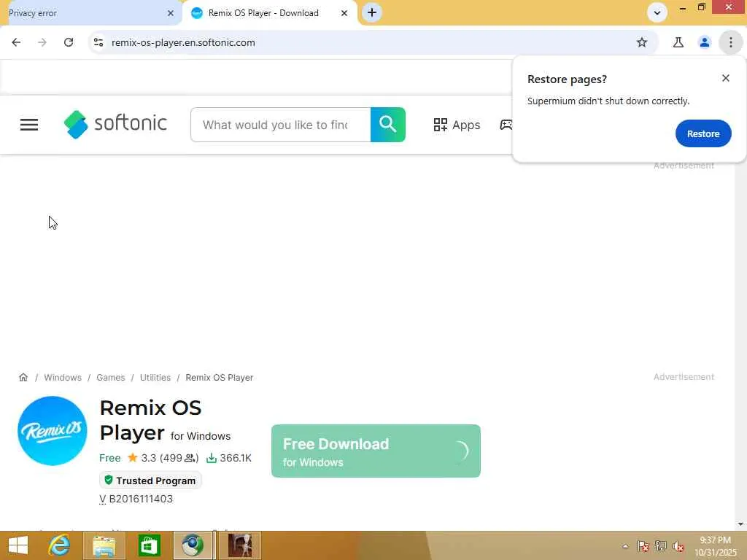
Task: Open the browser profile avatar
Action: click(704, 42)
